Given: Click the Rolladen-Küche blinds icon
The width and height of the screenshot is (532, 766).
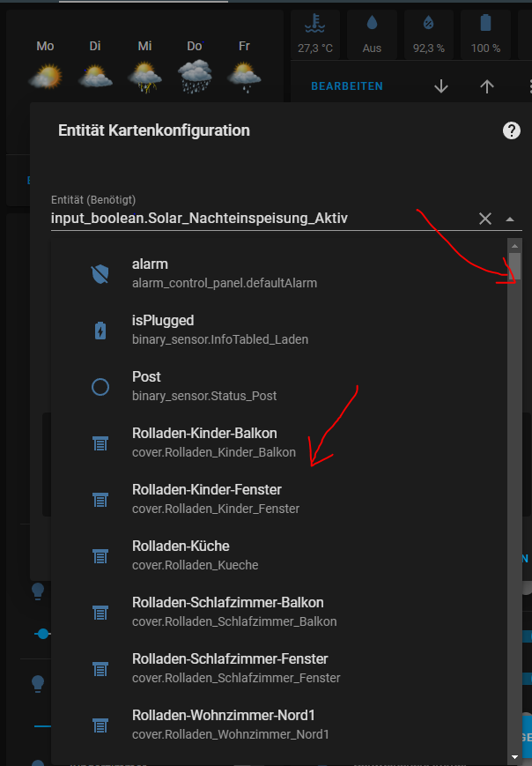Looking at the screenshot, I should pos(100,556).
